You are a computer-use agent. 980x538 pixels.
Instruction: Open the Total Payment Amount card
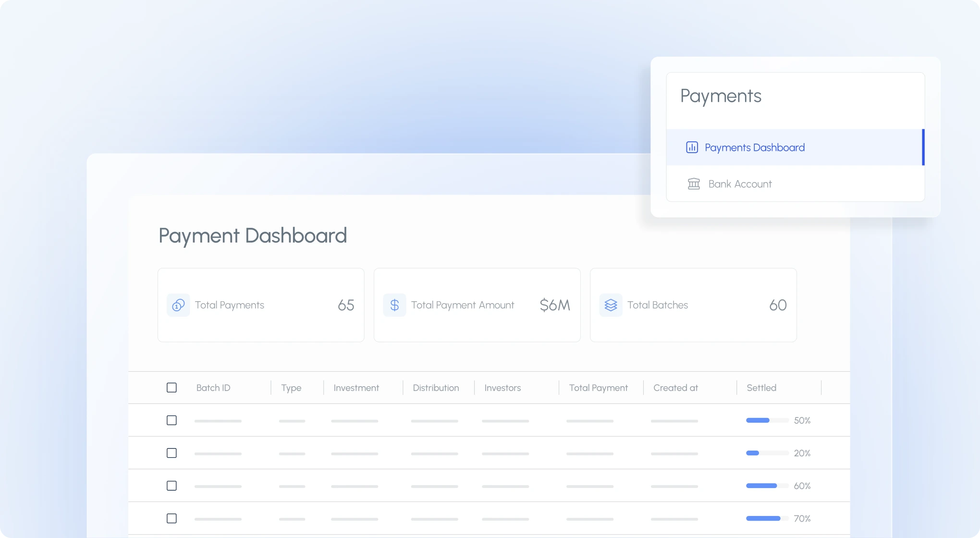(477, 305)
